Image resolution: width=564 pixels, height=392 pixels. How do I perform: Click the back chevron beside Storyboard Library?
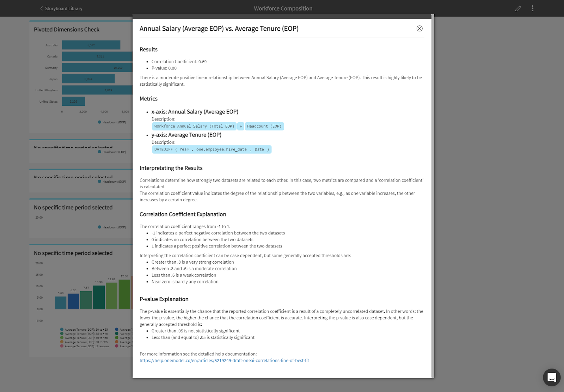pyautogui.click(x=41, y=8)
